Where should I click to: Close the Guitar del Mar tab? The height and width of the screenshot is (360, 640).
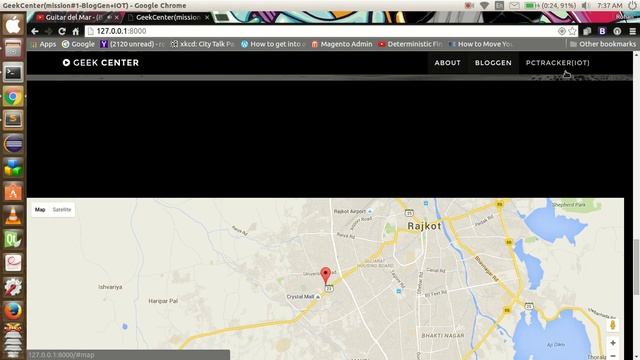tap(116, 18)
